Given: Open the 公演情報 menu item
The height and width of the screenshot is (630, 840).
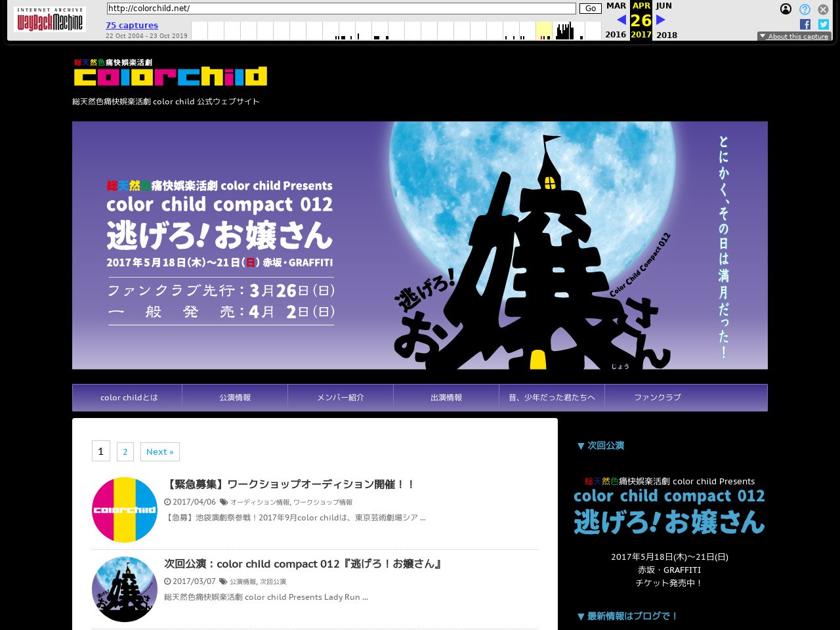Looking at the screenshot, I should pos(235,398).
